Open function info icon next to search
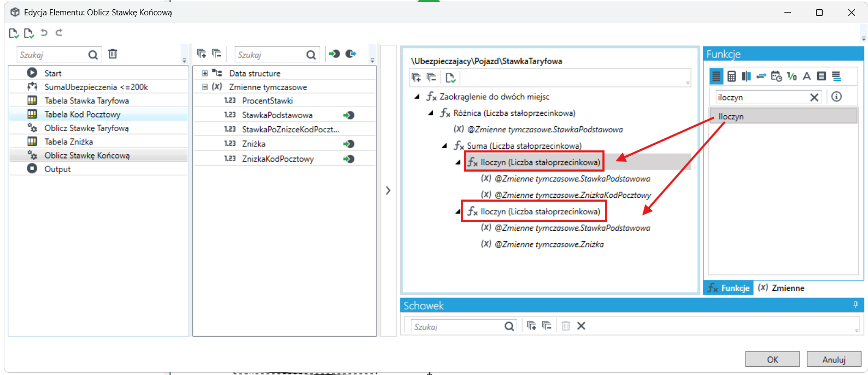Image resolution: width=868 pixels, height=375 pixels. click(836, 97)
